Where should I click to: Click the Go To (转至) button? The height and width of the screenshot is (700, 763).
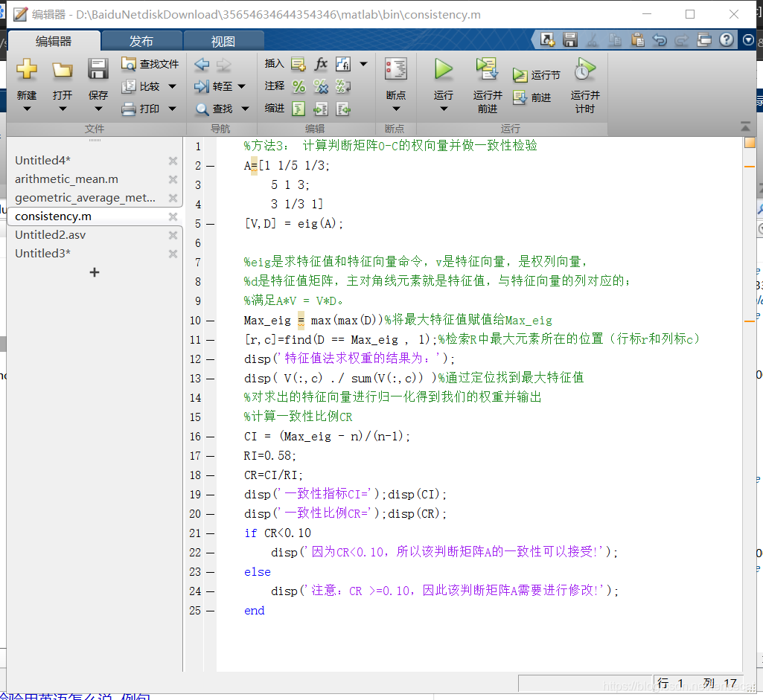[213, 86]
